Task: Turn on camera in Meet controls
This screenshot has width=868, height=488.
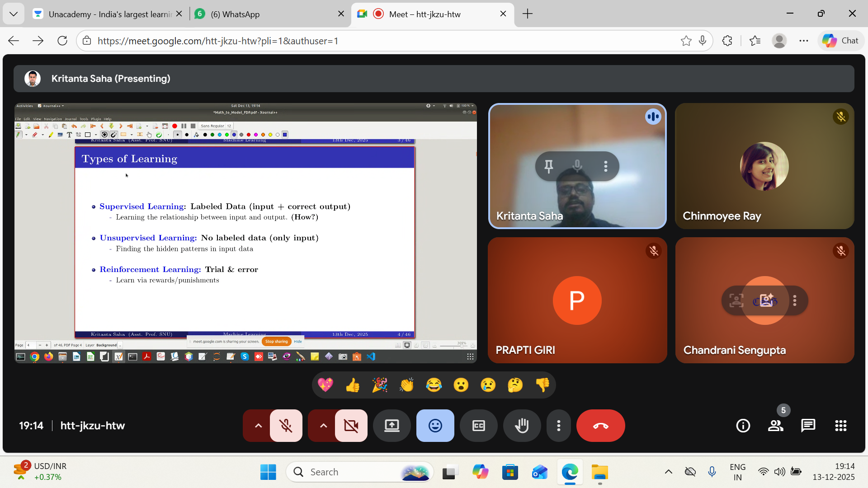Action: (351, 426)
